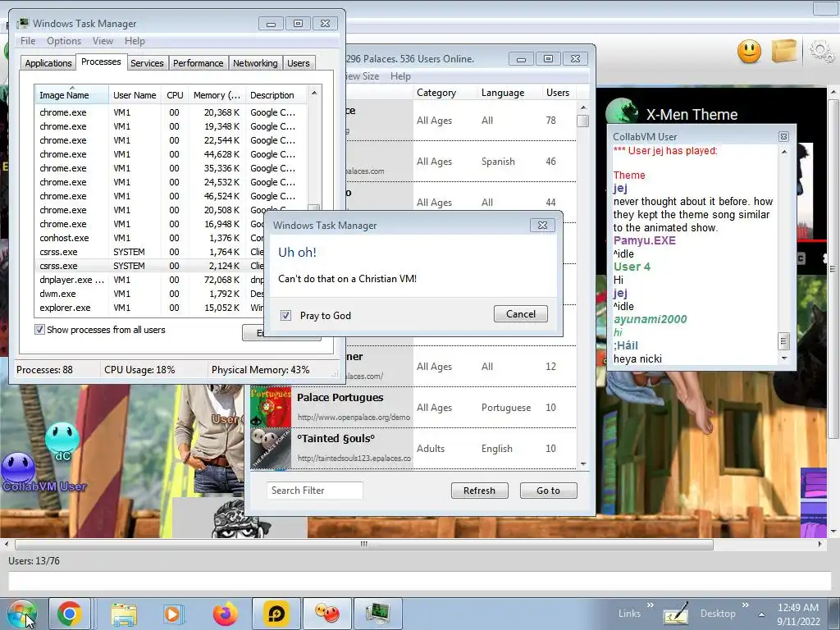
Task: Click the yellow smiley face icon
Action: click(749, 52)
